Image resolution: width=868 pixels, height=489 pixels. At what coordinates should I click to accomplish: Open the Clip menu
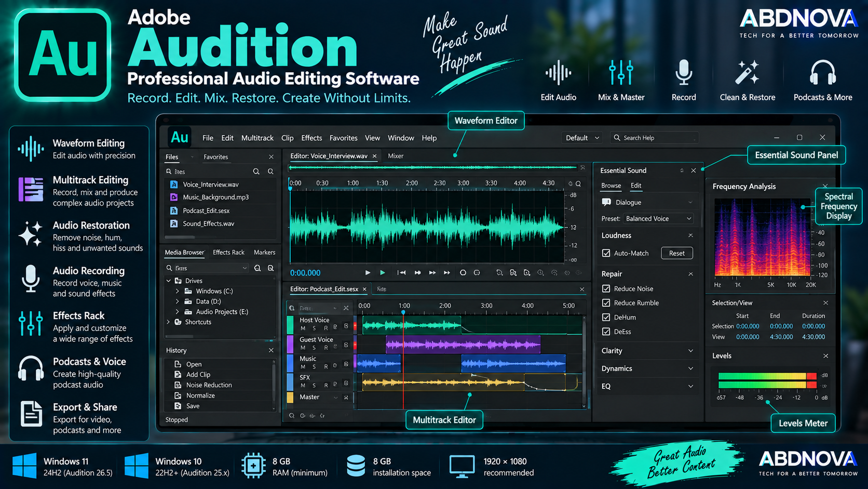coord(287,138)
